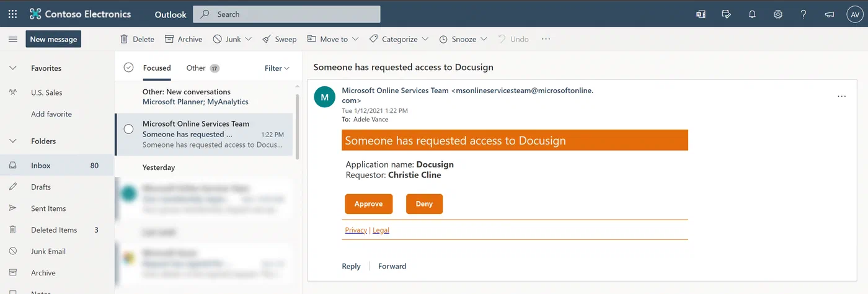This screenshot has width=868, height=294.
Task: Click the Contoso Electronics logo
Action: (81, 14)
